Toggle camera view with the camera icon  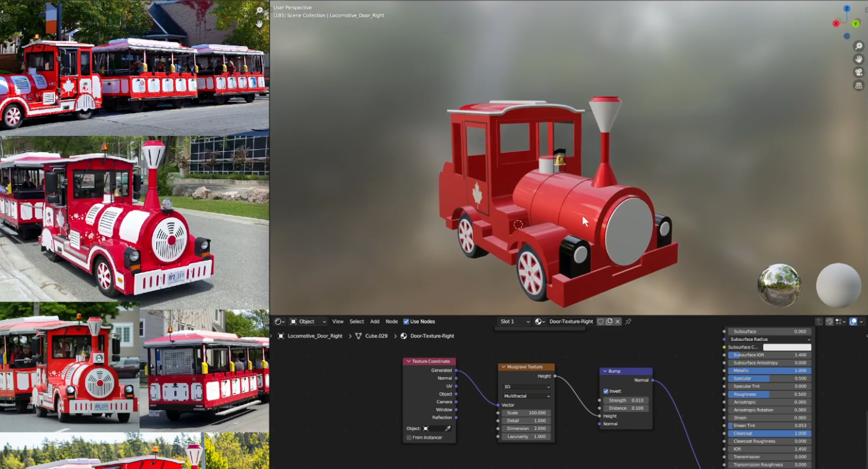pyautogui.click(x=858, y=72)
